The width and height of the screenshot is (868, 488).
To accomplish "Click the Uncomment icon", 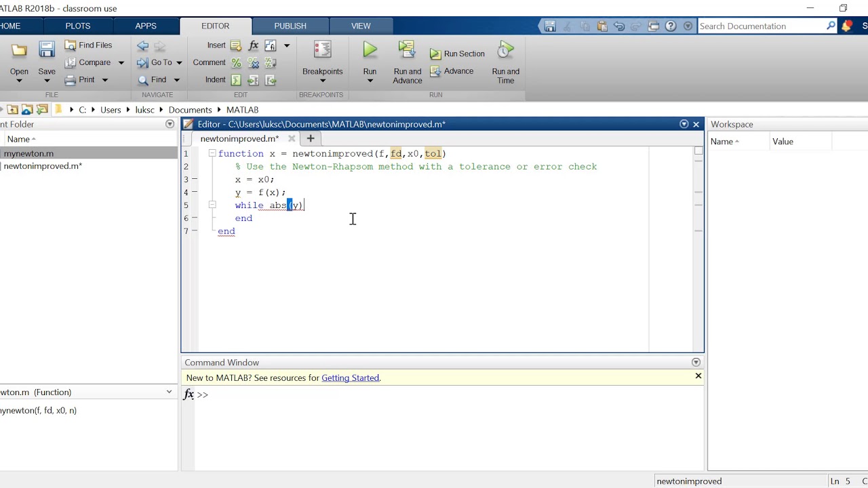I will (254, 62).
